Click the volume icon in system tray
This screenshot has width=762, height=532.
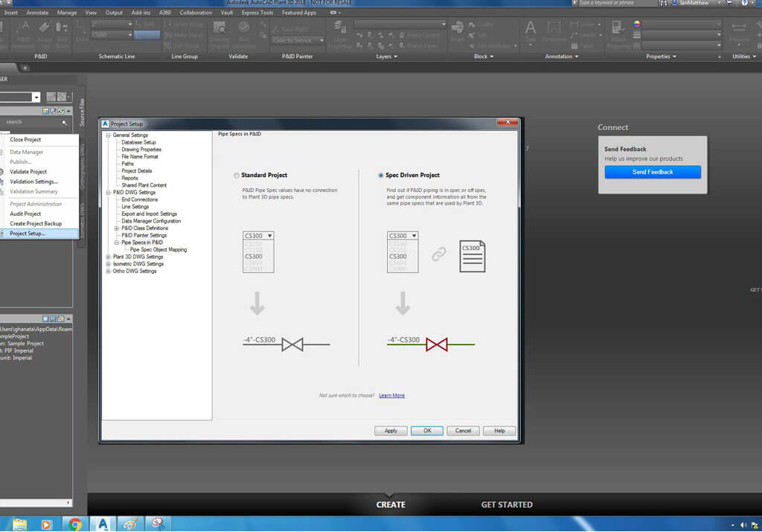[743, 525]
